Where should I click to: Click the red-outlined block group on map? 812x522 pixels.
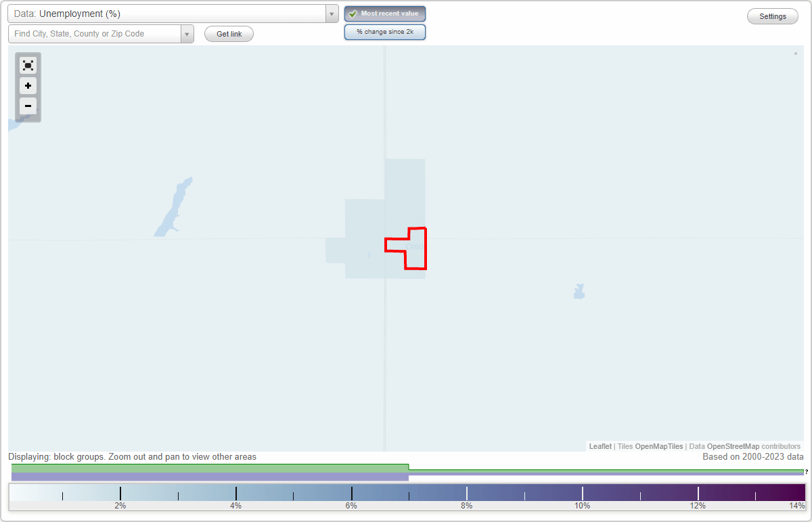(415, 248)
